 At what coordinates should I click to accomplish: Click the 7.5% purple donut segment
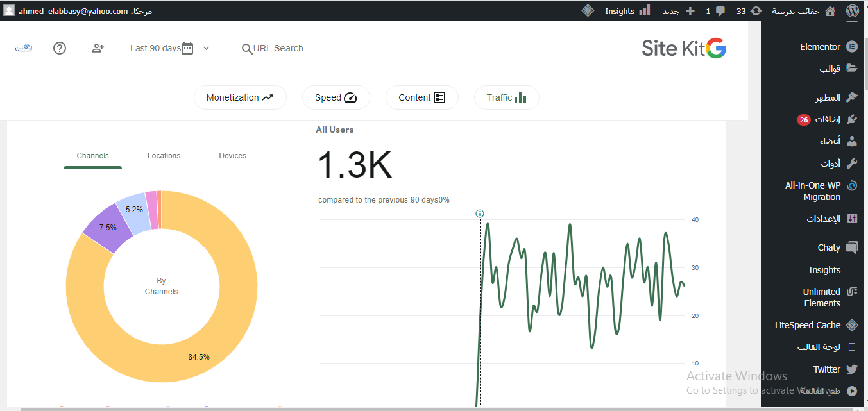coord(107,226)
